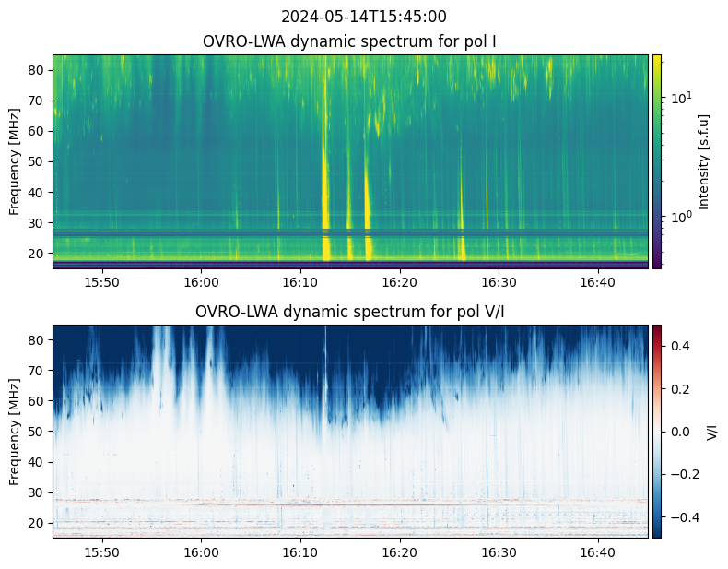Select the pol V/I dynamic spectrum title
The height and width of the screenshot is (569, 728).
350,312
